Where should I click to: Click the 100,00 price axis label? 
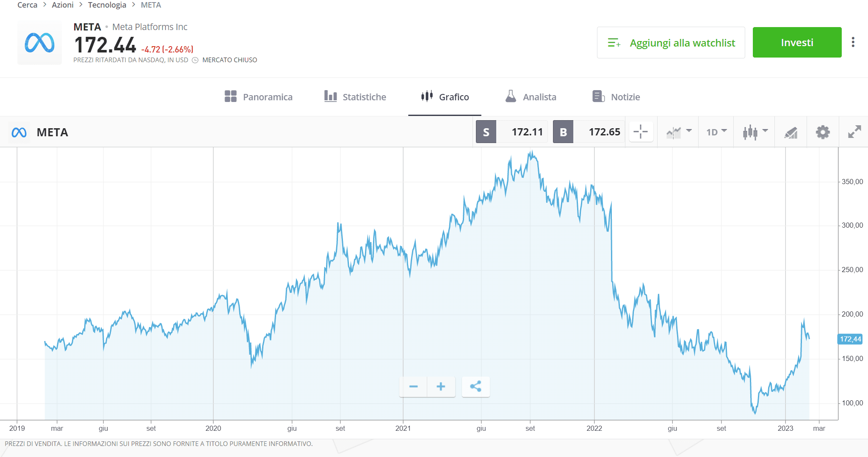[x=852, y=403]
